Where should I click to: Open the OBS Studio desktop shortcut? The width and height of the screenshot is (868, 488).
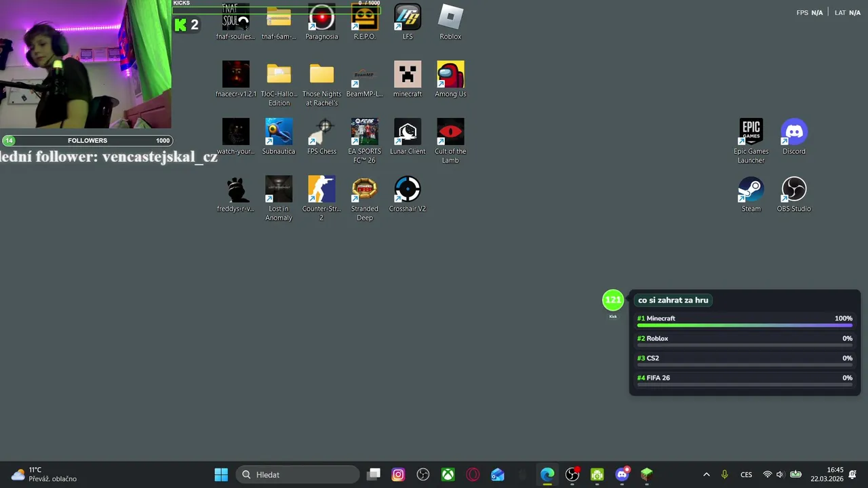tap(794, 194)
